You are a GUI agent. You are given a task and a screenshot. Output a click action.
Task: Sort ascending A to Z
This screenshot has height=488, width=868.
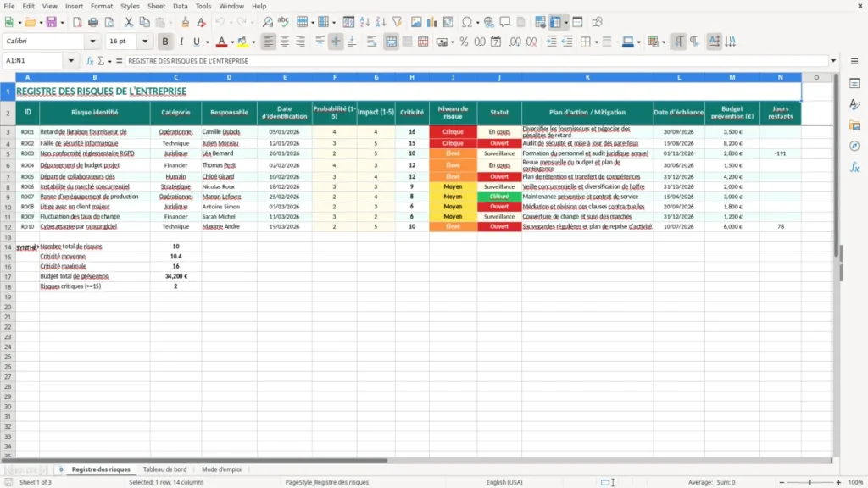click(364, 22)
